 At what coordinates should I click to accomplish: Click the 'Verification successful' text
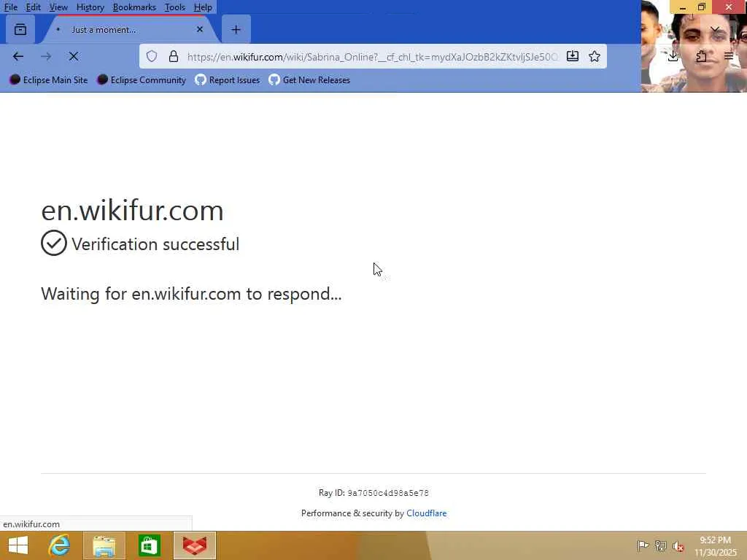coord(155,244)
